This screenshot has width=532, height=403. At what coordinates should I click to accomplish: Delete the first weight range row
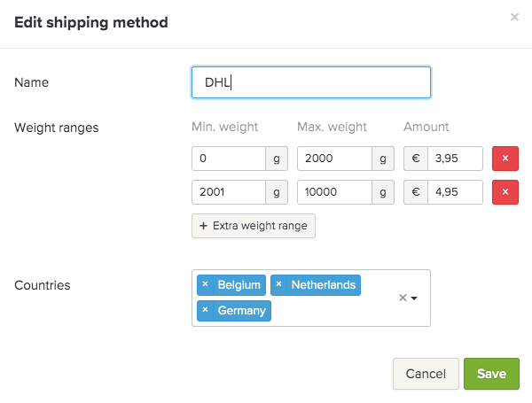pos(505,159)
